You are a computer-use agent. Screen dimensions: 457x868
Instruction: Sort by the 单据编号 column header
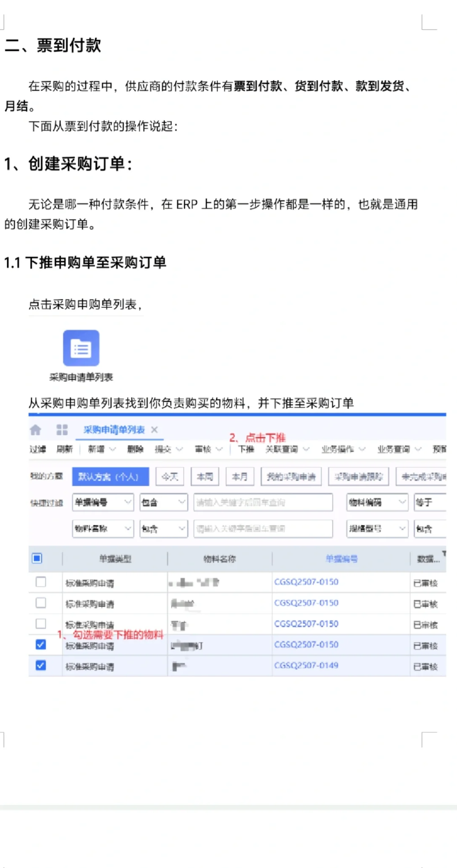[x=341, y=559]
